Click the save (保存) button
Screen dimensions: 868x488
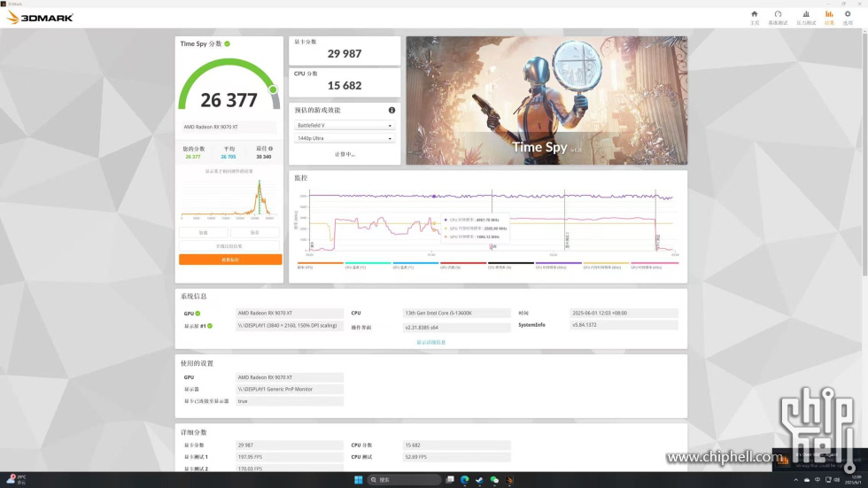click(x=255, y=232)
